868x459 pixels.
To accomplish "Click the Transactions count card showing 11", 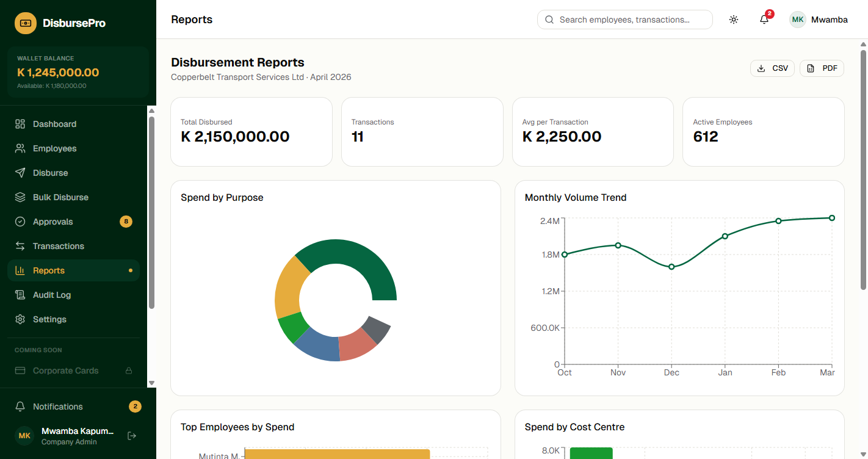I will pos(422,132).
